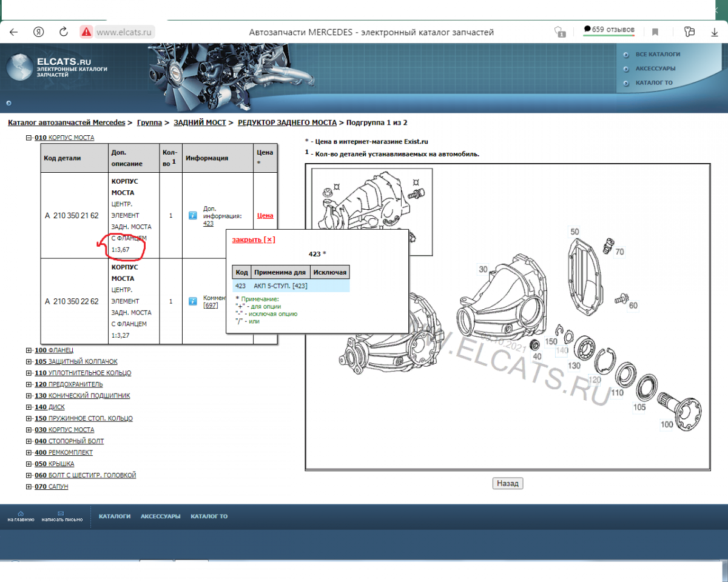This screenshot has height=582, width=728.
Task: Collapse the 010 КОРПУС МОСТА node
Action: 28,138
